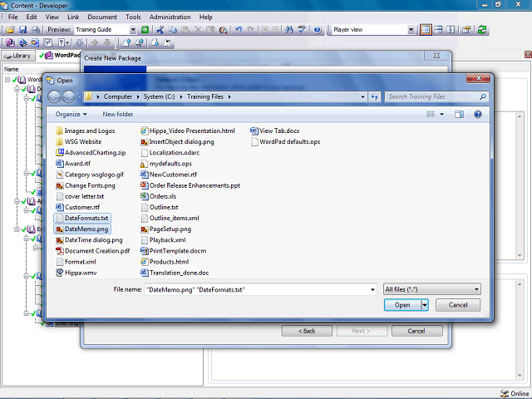Click the purple books module icon in second toolbar
532x399 pixels.
[x=10, y=42]
